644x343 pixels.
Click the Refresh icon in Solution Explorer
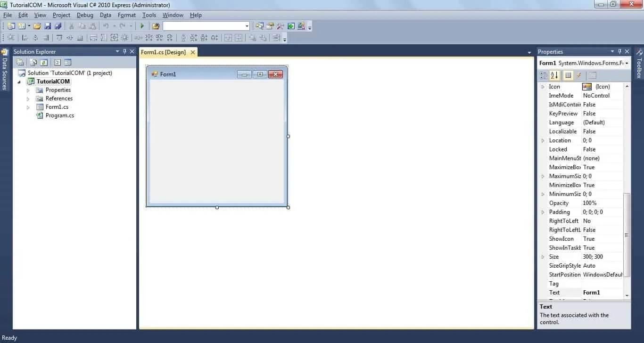click(x=43, y=62)
